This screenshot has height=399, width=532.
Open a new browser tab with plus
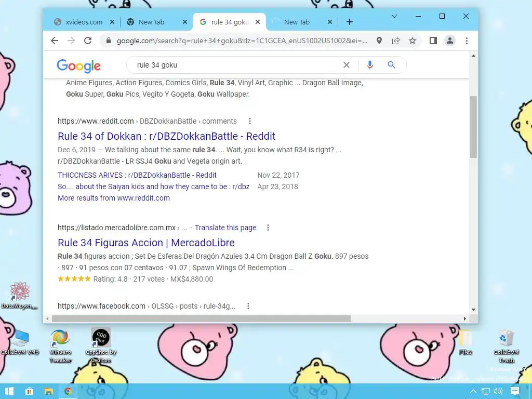point(350,22)
